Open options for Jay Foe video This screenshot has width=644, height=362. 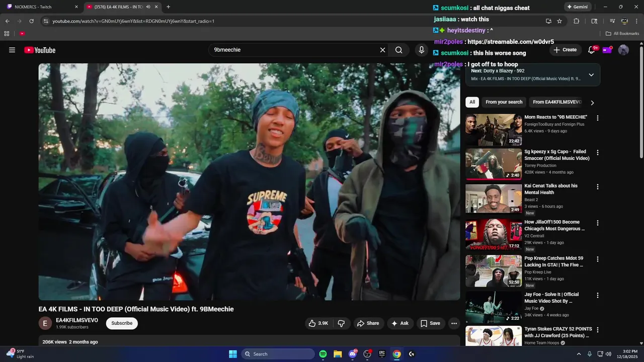pyautogui.click(x=598, y=295)
